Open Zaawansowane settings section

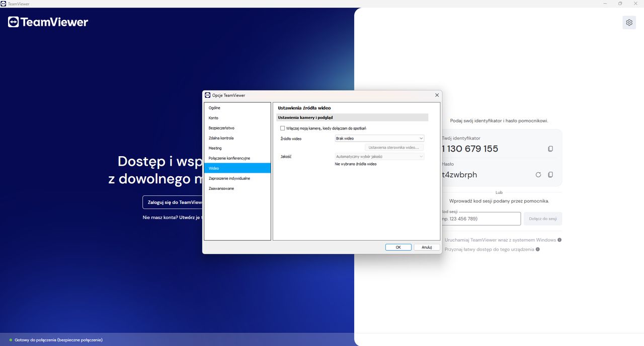click(237, 188)
